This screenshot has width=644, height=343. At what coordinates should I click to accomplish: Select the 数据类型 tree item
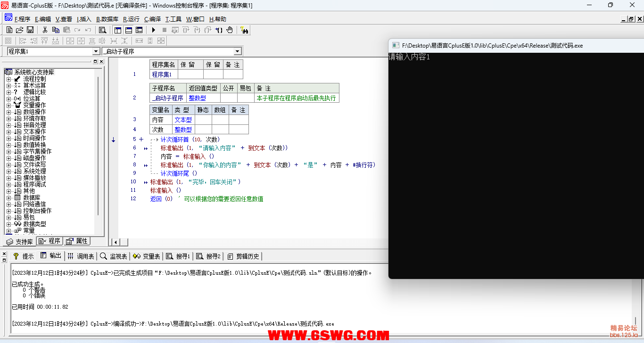pos(34,224)
